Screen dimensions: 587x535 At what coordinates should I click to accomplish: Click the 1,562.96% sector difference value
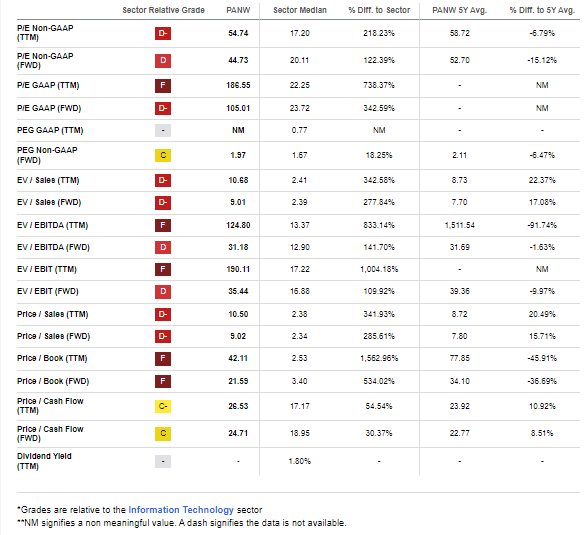[379, 358]
